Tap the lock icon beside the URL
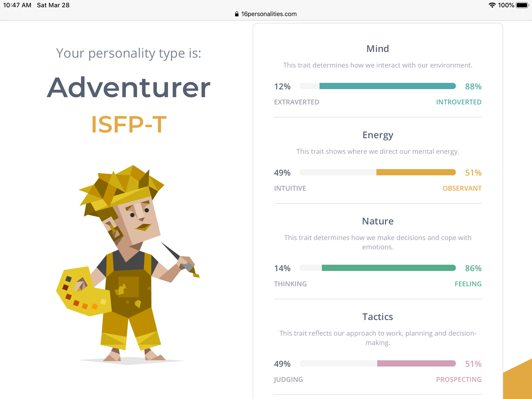This screenshot has width=532, height=399. (x=237, y=14)
